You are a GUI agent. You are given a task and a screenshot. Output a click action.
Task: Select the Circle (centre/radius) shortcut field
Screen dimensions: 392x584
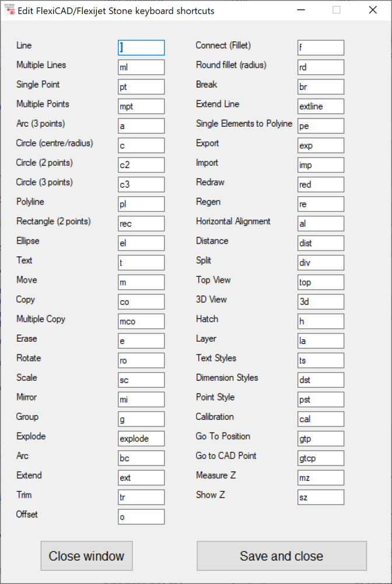pyautogui.click(x=141, y=145)
